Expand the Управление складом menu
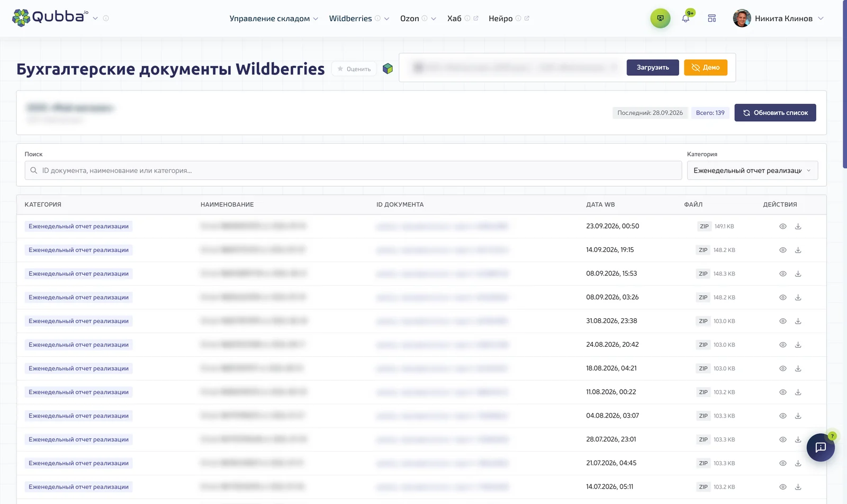Screen dimensions: 847x504 point(274,19)
